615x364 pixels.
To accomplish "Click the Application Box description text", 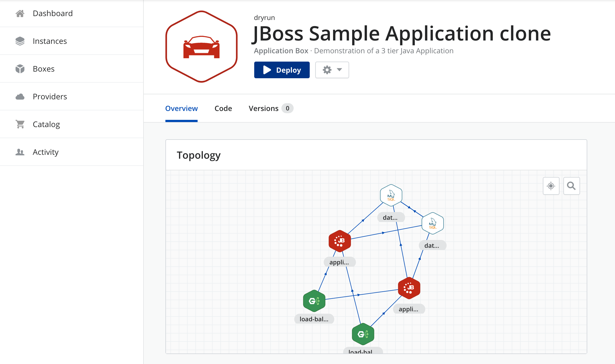I will (x=354, y=51).
